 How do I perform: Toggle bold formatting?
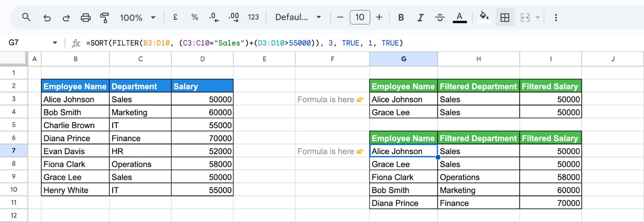point(401,17)
